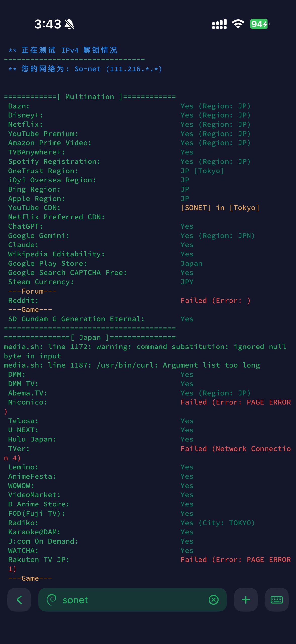Tap the 3:43 clock in status bar
Screen dimensions: 296x644
[48, 24]
